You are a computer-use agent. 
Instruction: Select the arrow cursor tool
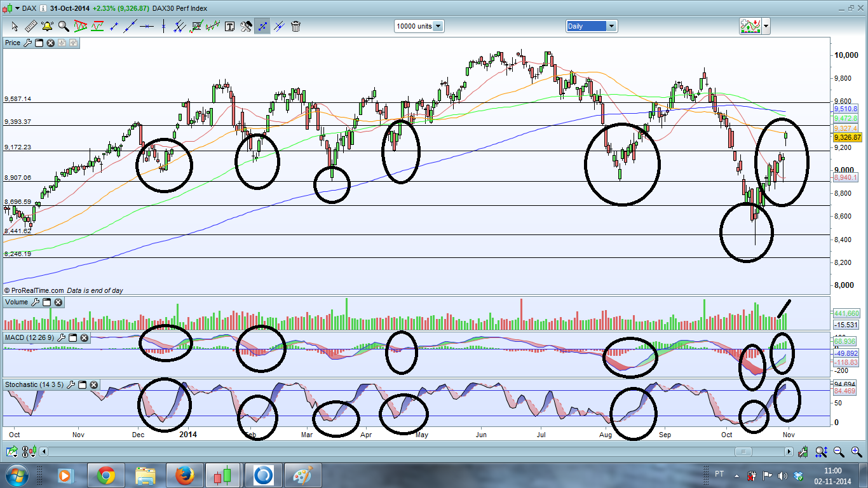click(14, 26)
